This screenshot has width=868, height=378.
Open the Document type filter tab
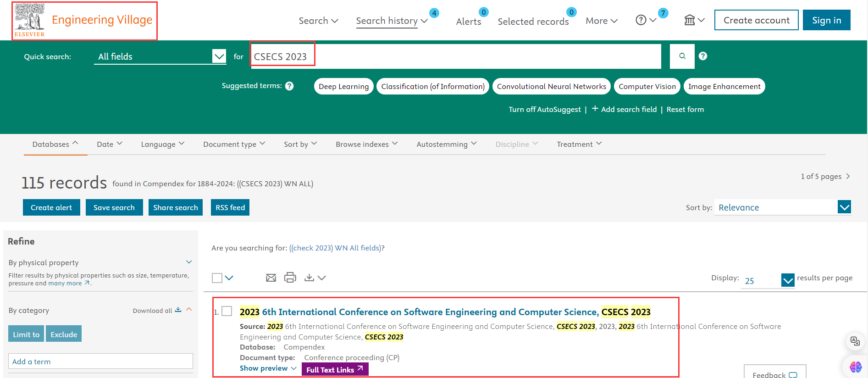234,144
